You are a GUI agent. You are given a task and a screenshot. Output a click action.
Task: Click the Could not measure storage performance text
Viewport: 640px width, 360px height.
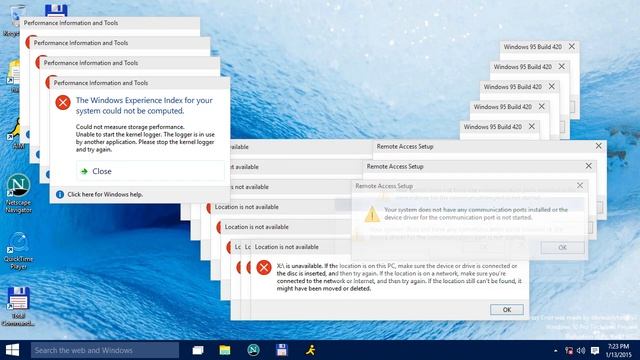click(130, 127)
